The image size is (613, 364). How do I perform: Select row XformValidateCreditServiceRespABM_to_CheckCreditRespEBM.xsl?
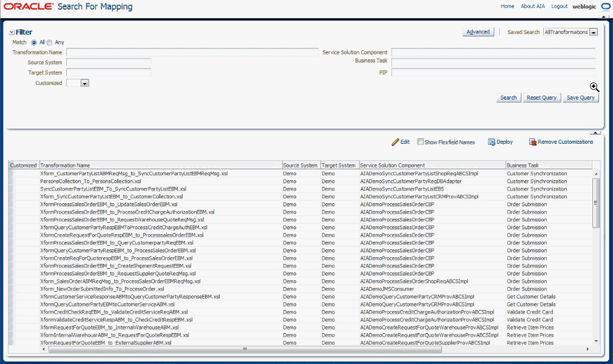[x=300, y=320]
